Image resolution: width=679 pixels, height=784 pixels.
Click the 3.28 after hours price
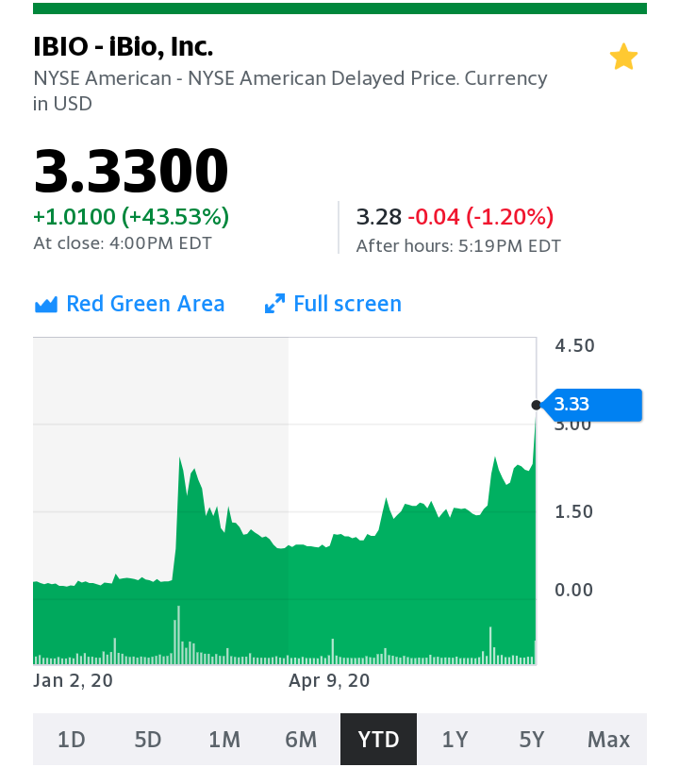(x=379, y=217)
